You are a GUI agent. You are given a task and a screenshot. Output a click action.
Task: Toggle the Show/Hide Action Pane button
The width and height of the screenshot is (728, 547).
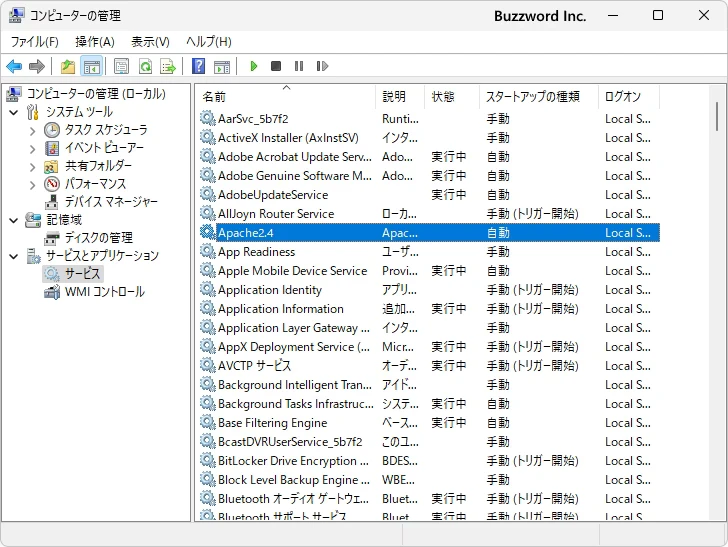222,67
